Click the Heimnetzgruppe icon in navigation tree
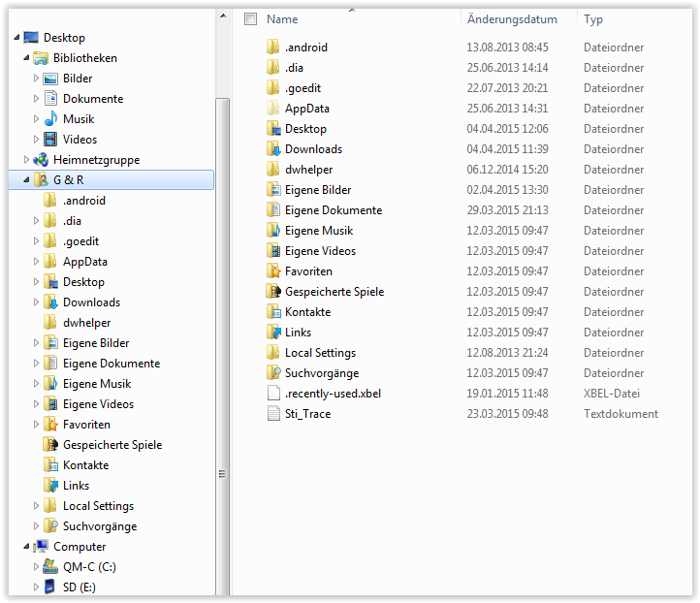The width and height of the screenshot is (700, 603). point(41,160)
